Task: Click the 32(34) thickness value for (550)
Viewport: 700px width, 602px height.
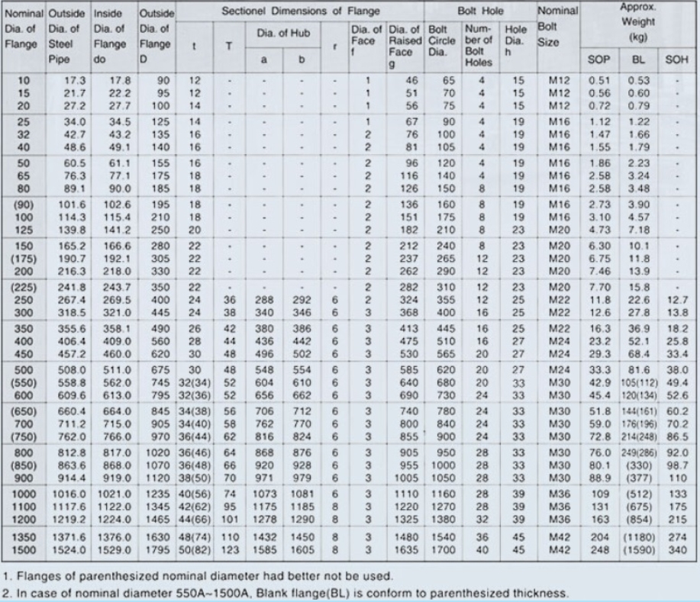Action: 195,383
